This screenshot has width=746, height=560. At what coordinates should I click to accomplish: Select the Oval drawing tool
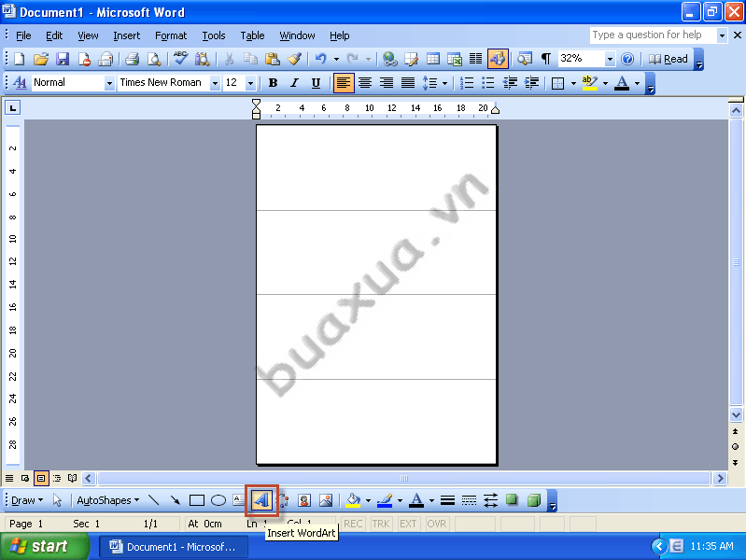click(218, 500)
